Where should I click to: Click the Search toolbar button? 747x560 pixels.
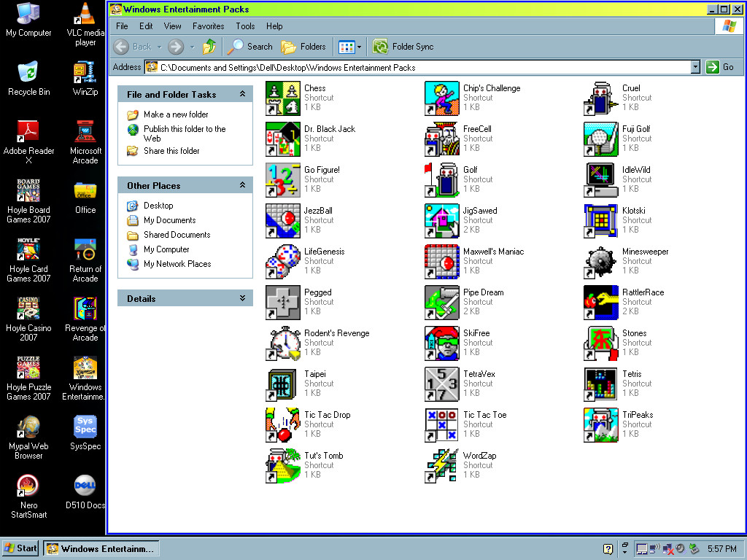point(250,47)
